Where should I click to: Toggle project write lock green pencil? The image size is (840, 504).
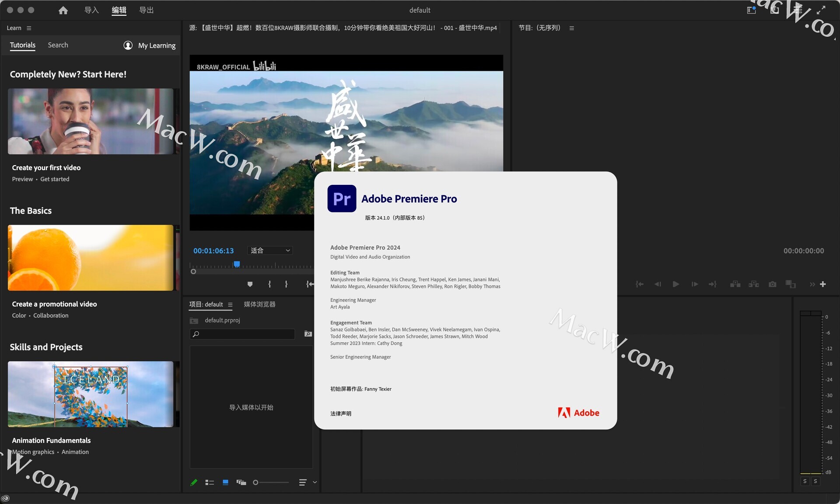(x=194, y=483)
